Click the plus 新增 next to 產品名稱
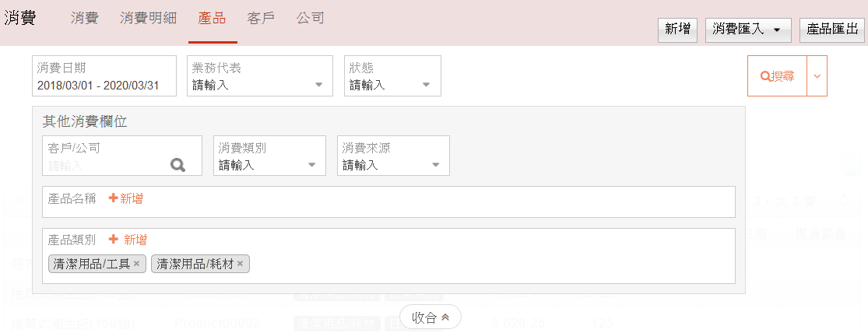Image resolution: width=868 pixels, height=333 pixels. tap(126, 198)
